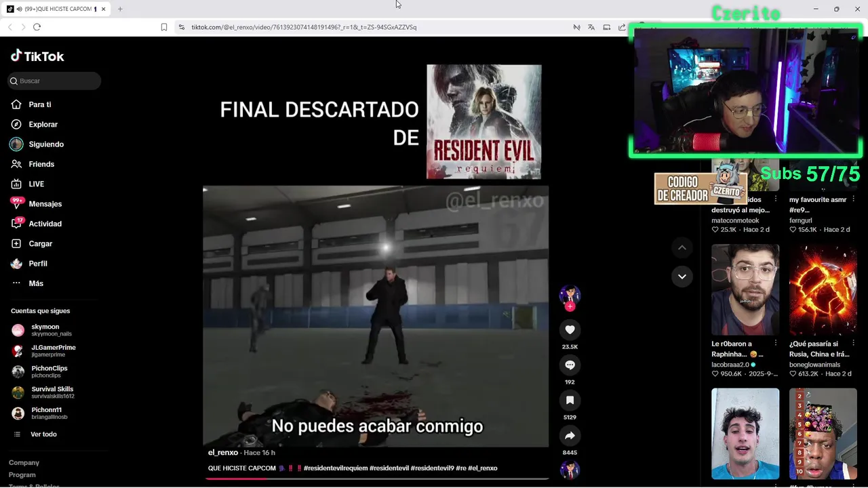Open options menu for Raphinha video
The height and width of the screenshot is (488, 868).
click(x=776, y=344)
